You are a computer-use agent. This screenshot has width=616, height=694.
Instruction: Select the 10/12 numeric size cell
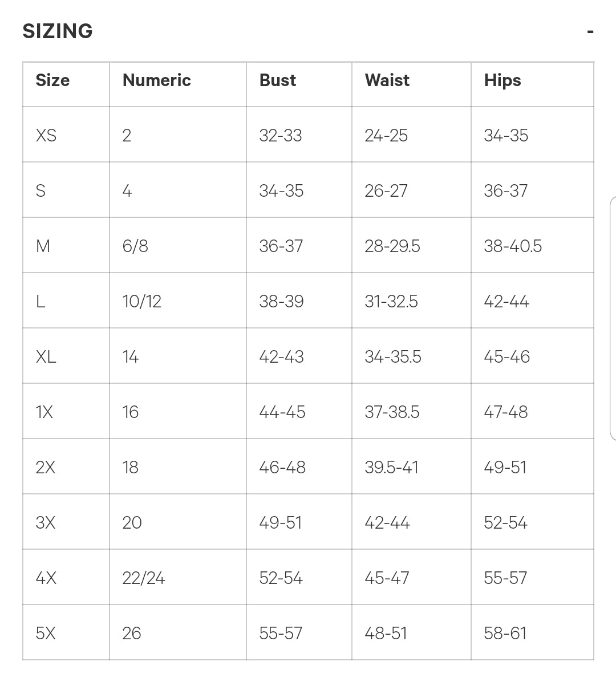(x=142, y=302)
